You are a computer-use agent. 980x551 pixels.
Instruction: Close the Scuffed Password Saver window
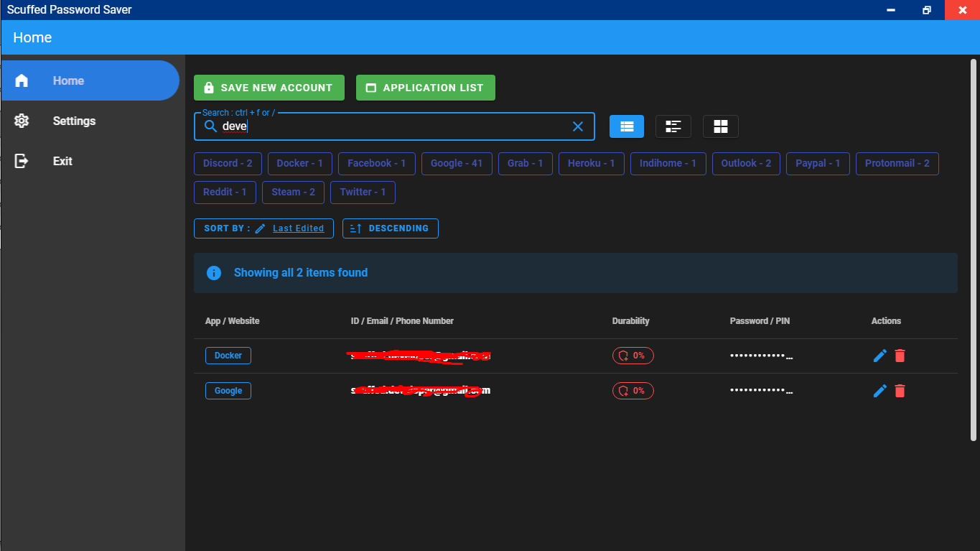pyautogui.click(x=963, y=10)
